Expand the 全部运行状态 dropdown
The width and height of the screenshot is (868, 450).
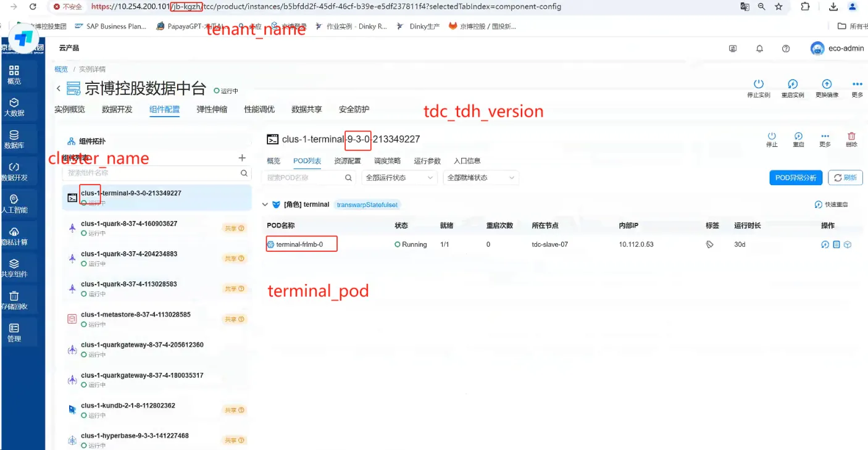tap(399, 178)
